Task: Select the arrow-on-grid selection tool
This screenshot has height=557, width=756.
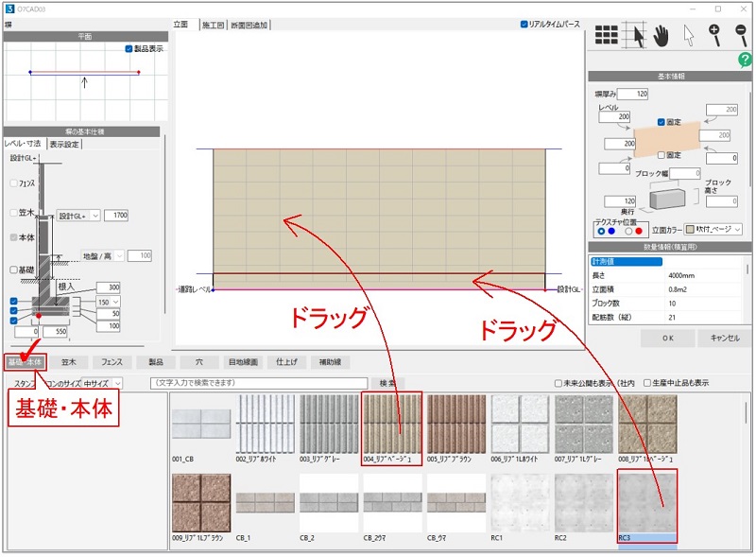Action: 634,35
